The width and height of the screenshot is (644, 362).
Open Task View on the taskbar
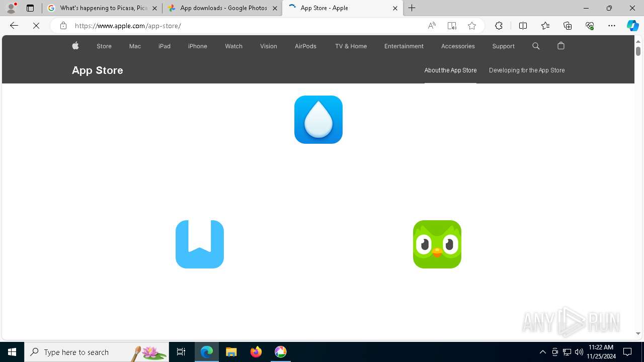coord(181,352)
